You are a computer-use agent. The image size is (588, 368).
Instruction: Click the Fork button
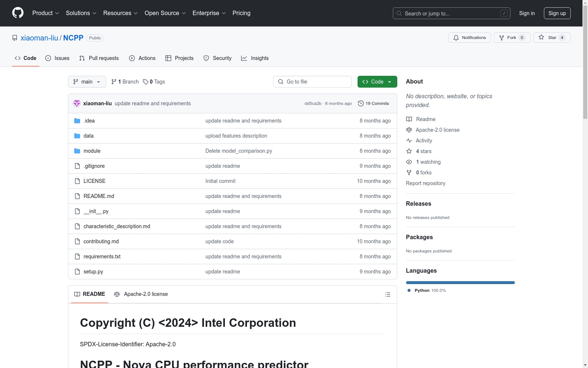512,38
